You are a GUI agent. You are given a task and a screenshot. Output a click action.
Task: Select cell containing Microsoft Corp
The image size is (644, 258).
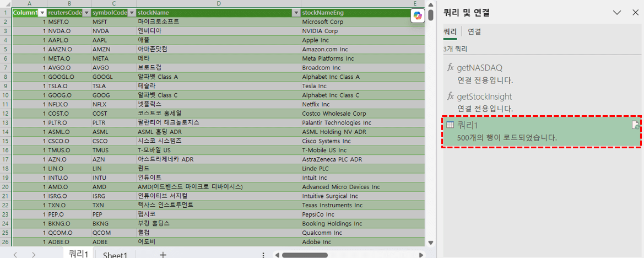point(322,22)
